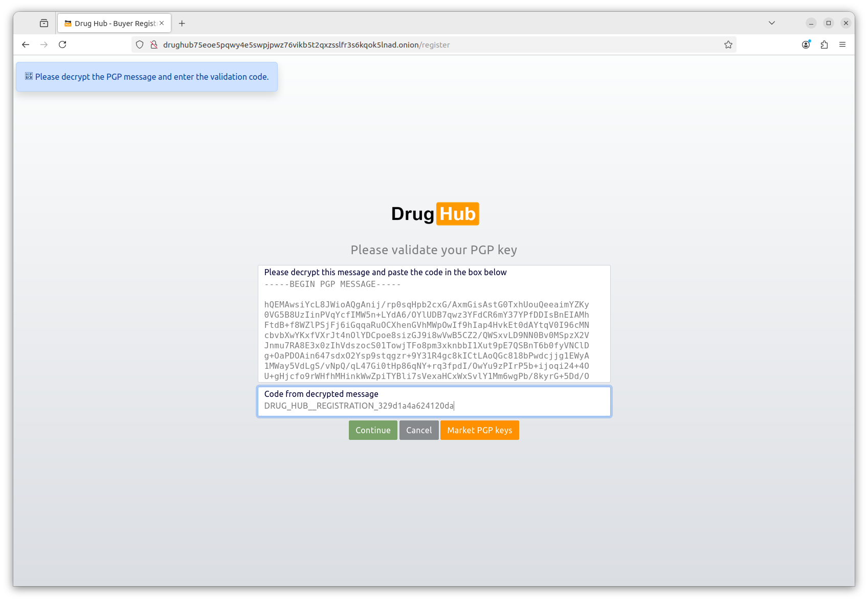Click the blue decryption notice banner
868x601 pixels.
[x=147, y=76]
